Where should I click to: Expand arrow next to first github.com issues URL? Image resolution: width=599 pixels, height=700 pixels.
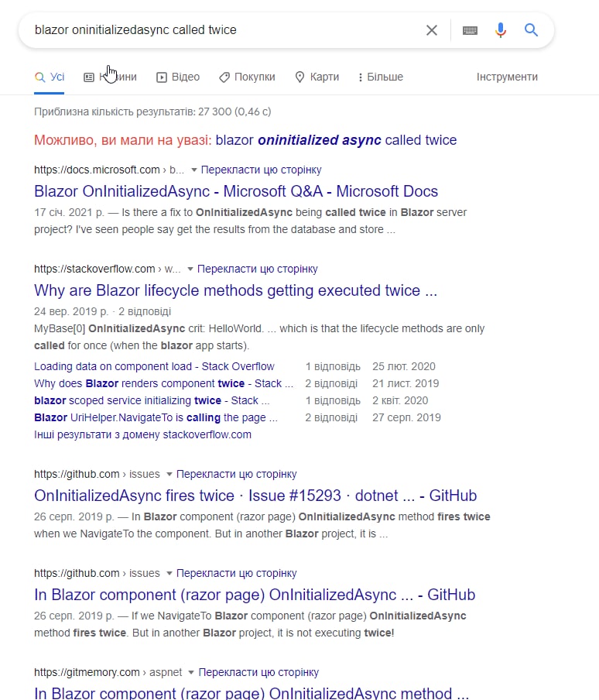(x=169, y=474)
